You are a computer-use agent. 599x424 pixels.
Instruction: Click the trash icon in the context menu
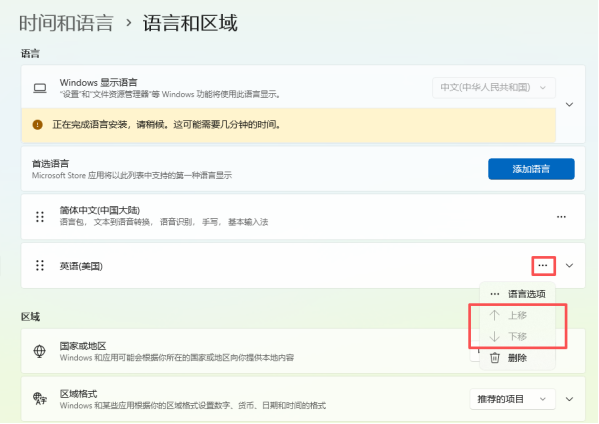tap(495, 358)
